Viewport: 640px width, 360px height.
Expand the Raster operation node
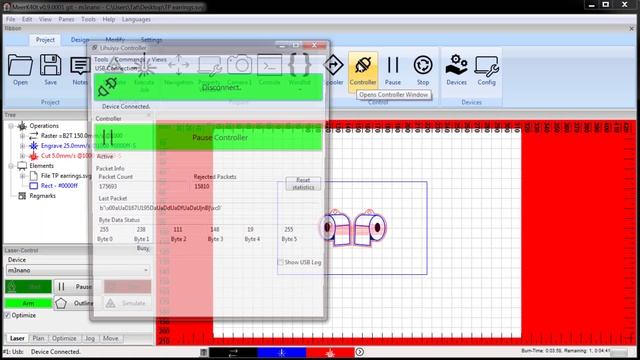coord(22,136)
